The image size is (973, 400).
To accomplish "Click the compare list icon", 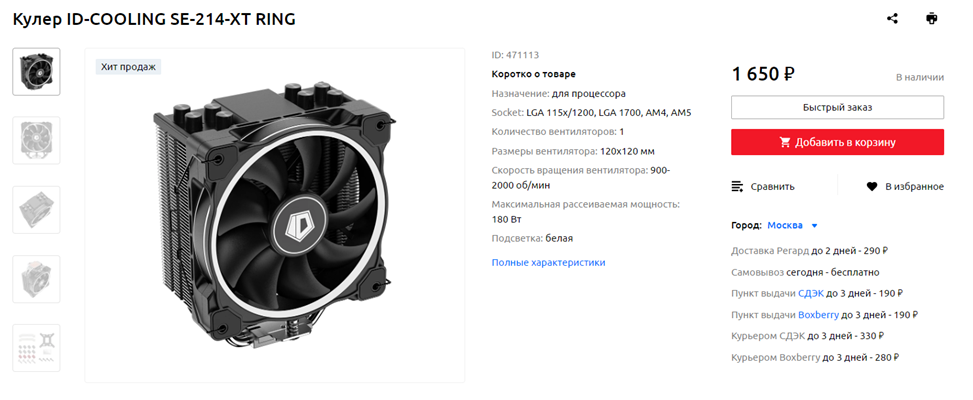I will 738,187.
